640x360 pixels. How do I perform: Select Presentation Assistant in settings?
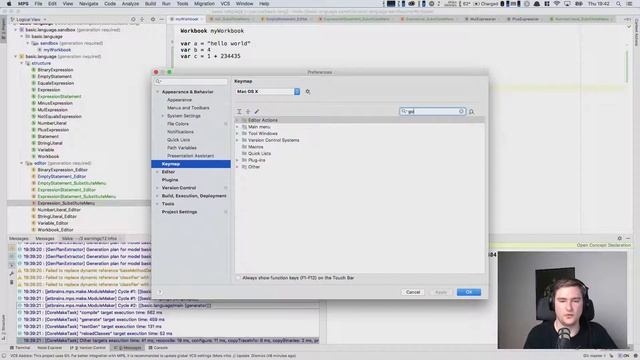pos(190,156)
